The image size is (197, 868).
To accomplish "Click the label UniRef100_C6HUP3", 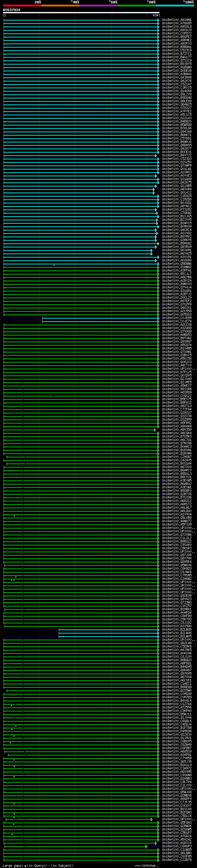I will (x=177, y=846).
